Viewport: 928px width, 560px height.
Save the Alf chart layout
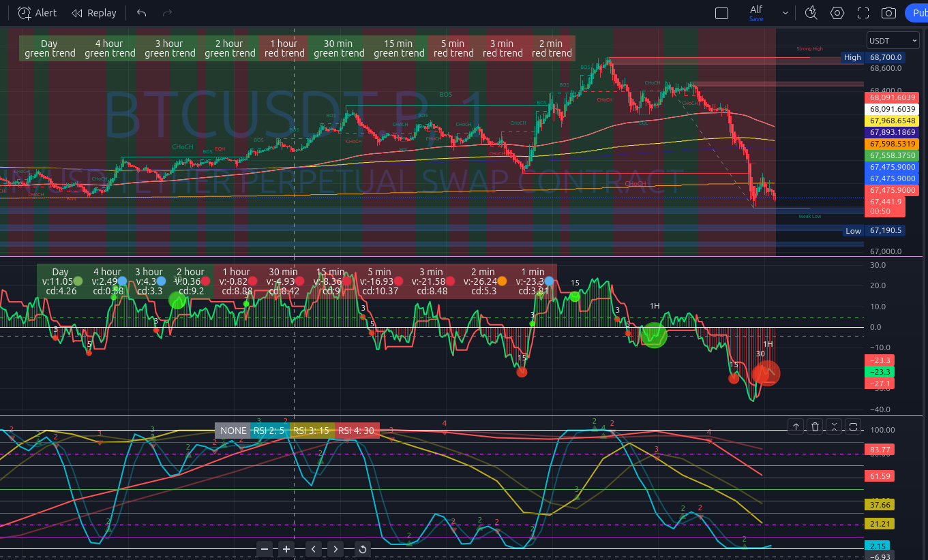pos(756,14)
